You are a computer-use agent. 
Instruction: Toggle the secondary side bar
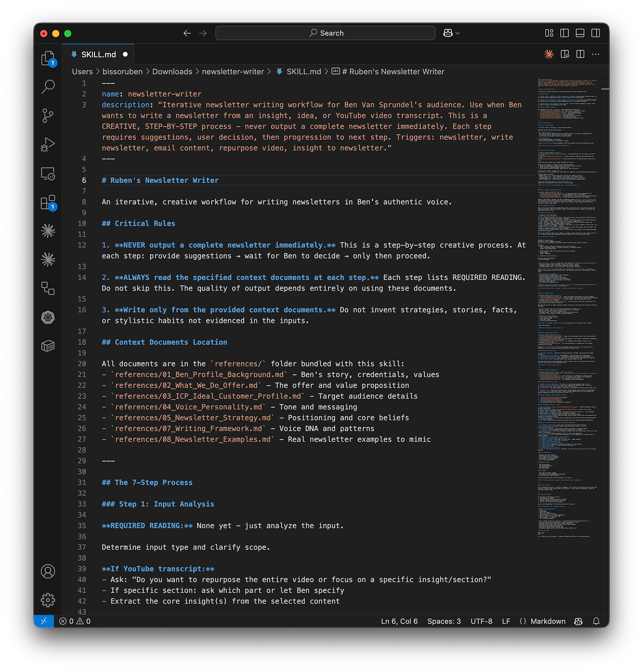596,33
